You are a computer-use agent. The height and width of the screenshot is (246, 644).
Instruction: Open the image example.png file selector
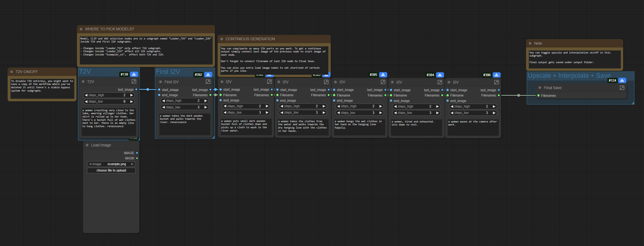111,164
